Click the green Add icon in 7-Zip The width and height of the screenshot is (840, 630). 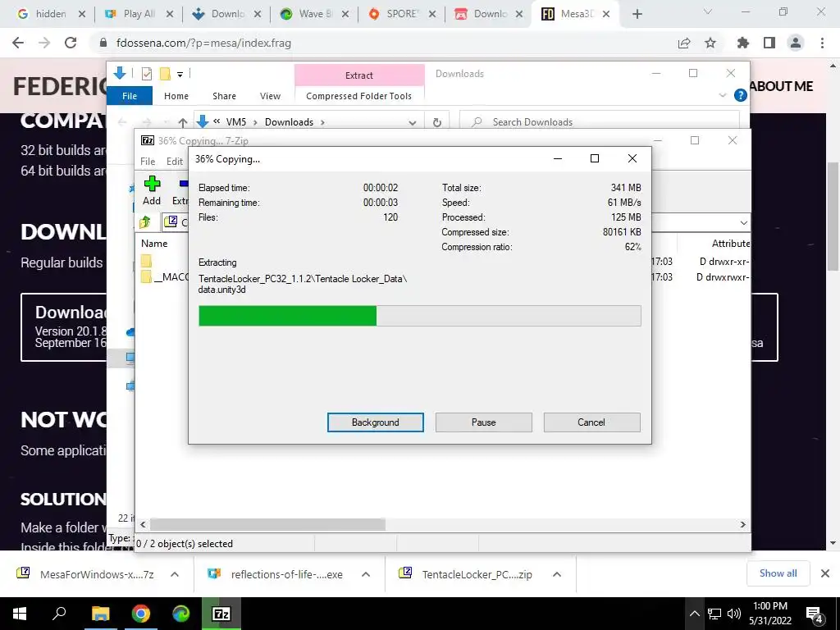click(152, 185)
